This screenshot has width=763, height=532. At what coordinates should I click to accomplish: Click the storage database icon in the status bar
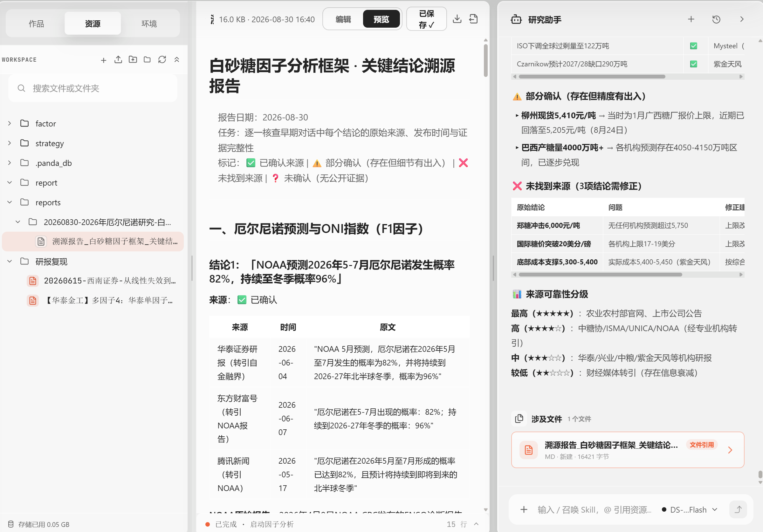tap(11, 524)
